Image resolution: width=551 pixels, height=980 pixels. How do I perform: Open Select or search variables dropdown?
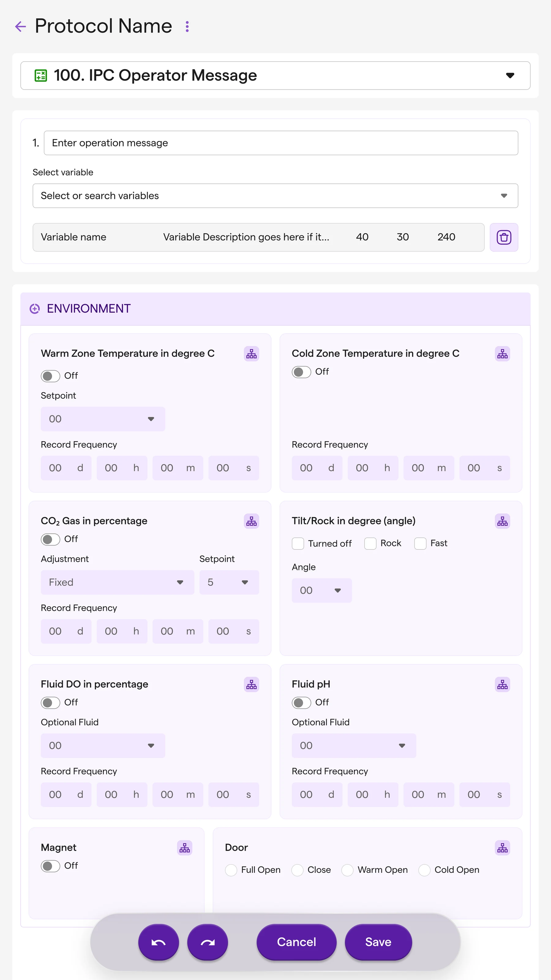(x=275, y=196)
